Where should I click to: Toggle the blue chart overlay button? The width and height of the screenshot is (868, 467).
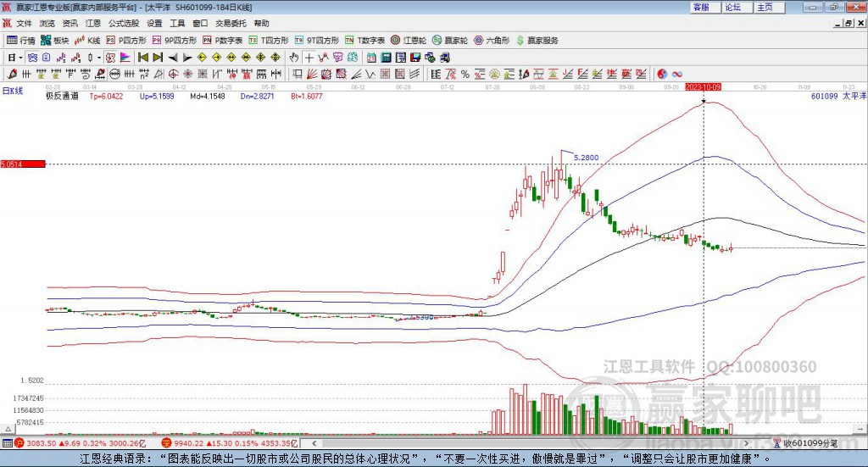[32, 58]
